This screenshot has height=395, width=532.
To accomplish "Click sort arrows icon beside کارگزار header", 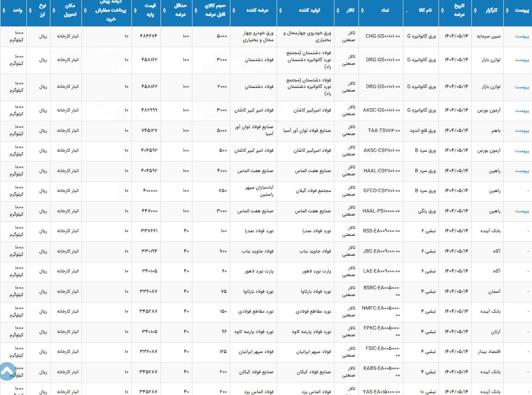I will (475, 11).
